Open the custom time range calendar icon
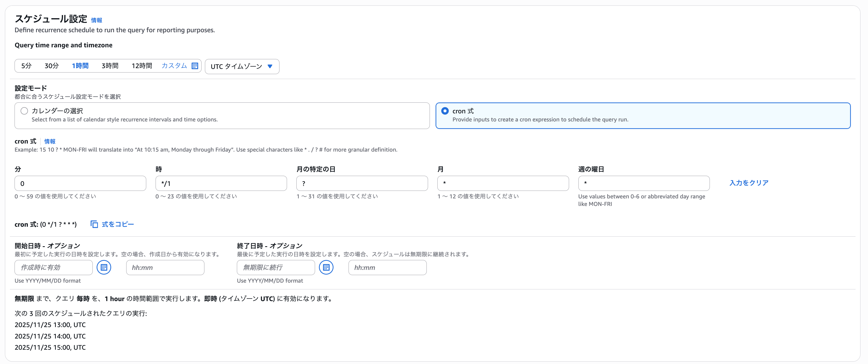The image size is (868, 364). point(195,66)
